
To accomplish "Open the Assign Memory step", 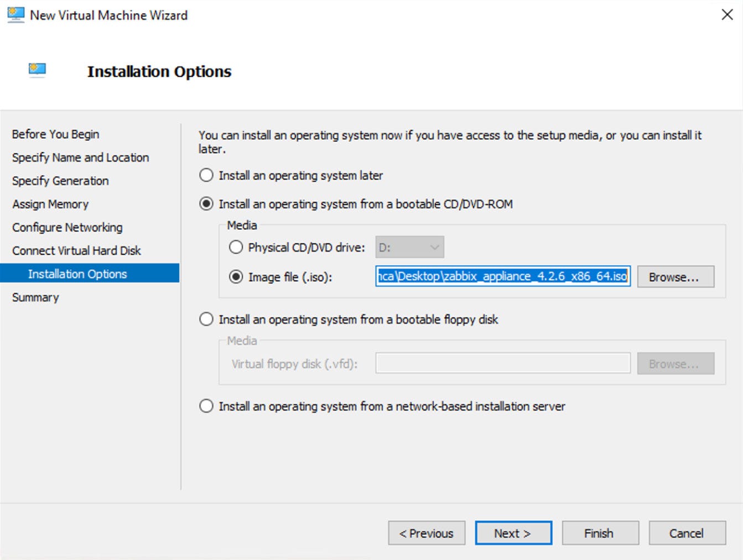I will tap(50, 204).
